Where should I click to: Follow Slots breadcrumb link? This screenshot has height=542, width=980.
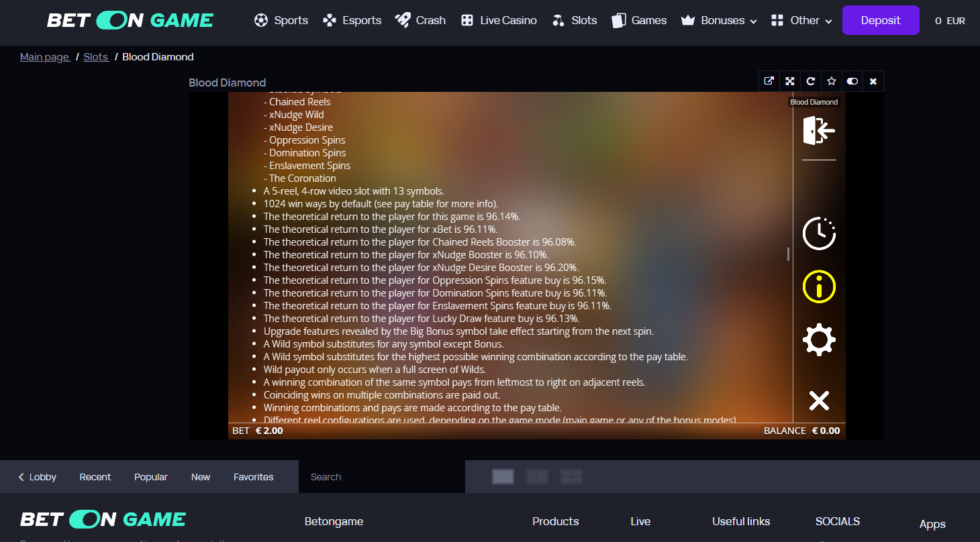[96, 57]
